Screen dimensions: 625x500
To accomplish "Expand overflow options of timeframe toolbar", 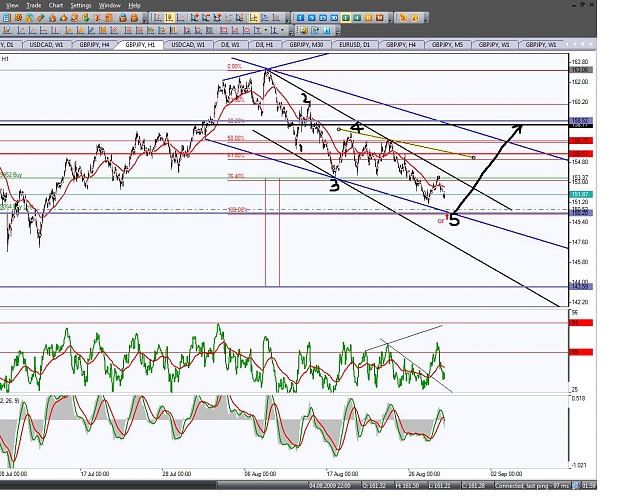I will pos(391,19).
